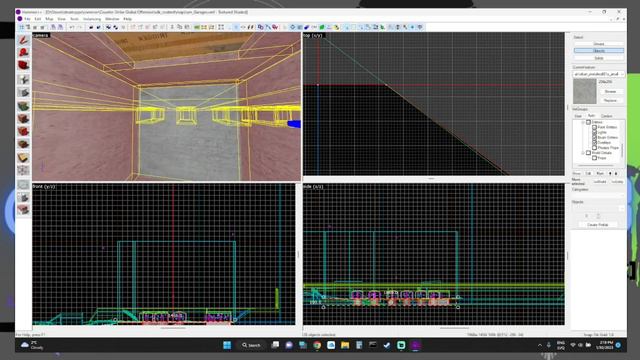This screenshot has height=360, width=640.
Task: Collapse the Entities tree node
Action: [583, 122]
